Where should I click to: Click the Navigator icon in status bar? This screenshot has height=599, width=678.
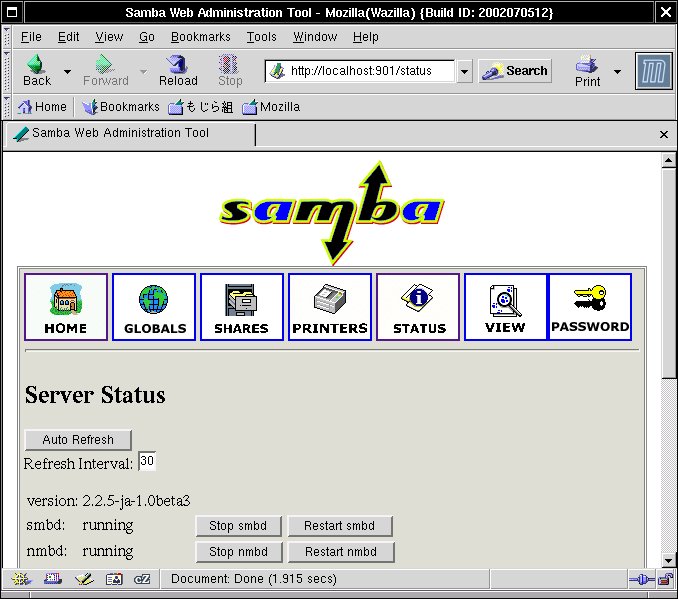[x=21, y=579]
